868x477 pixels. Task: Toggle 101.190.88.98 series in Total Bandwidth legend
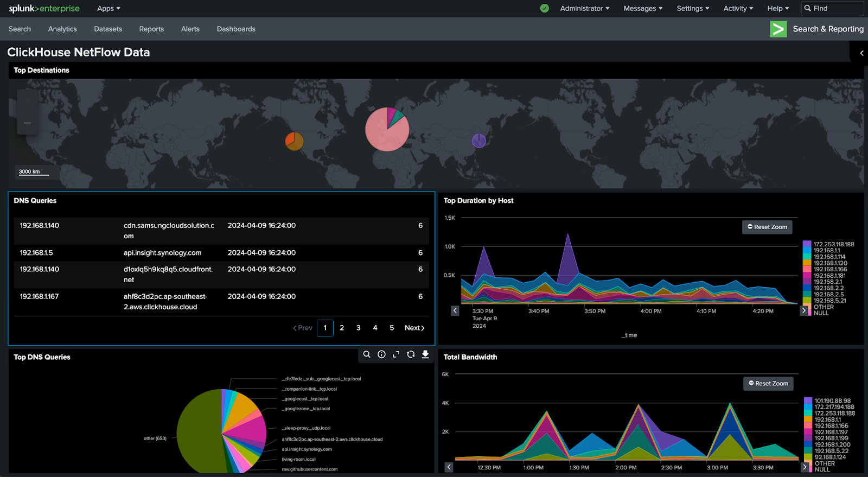coord(832,401)
